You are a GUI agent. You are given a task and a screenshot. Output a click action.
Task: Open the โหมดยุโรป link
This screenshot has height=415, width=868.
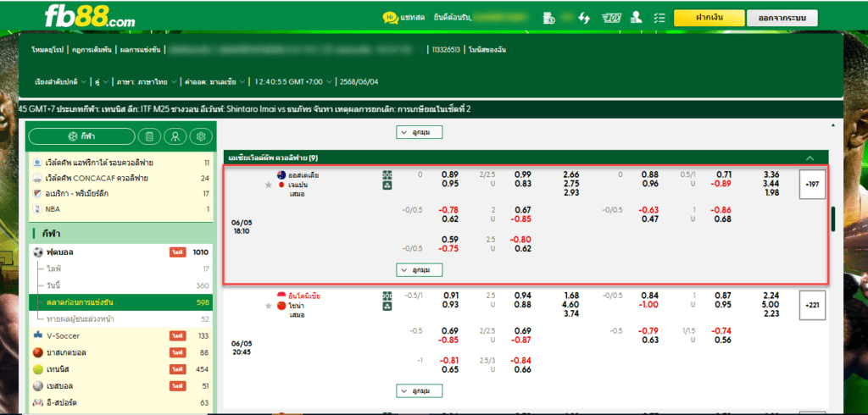(x=49, y=50)
